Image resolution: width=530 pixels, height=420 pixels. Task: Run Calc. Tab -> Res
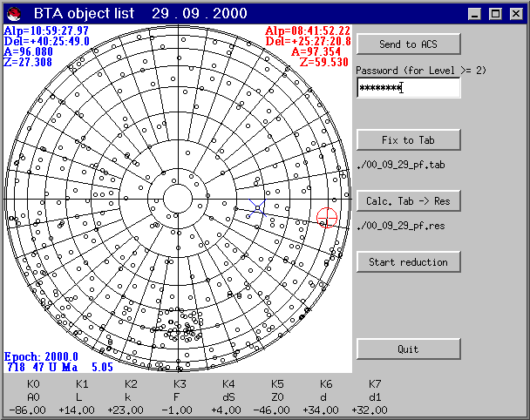pyautogui.click(x=408, y=201)
